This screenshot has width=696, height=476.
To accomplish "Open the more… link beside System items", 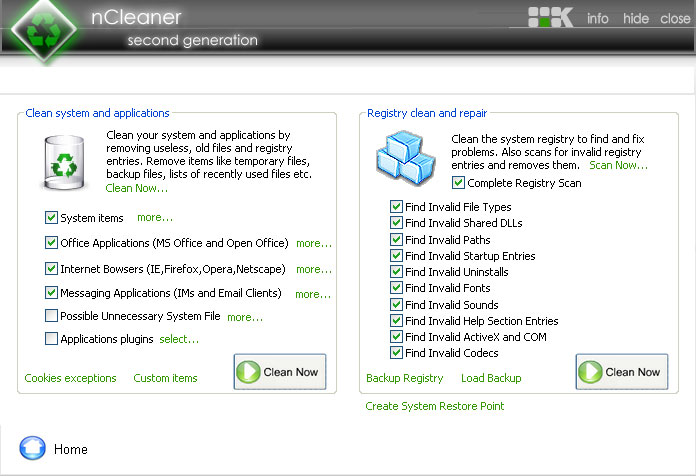I will [155, 218].
